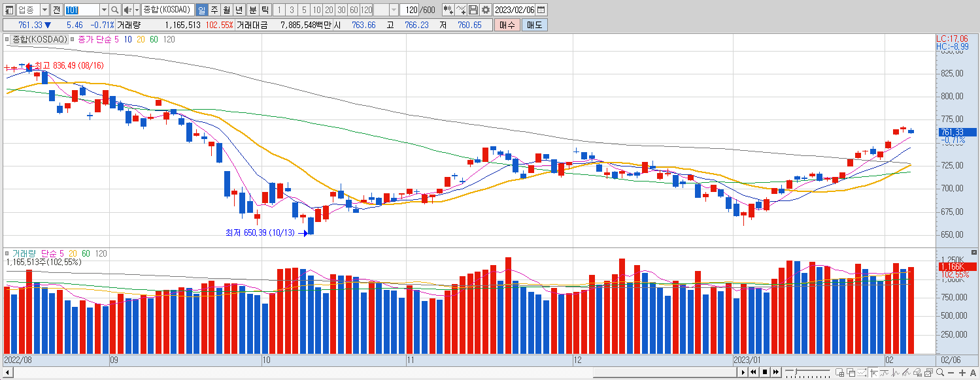Click the 거래량 volume panel label
Viewport: 980px width, 380px height.
click(x=24, y=253)
